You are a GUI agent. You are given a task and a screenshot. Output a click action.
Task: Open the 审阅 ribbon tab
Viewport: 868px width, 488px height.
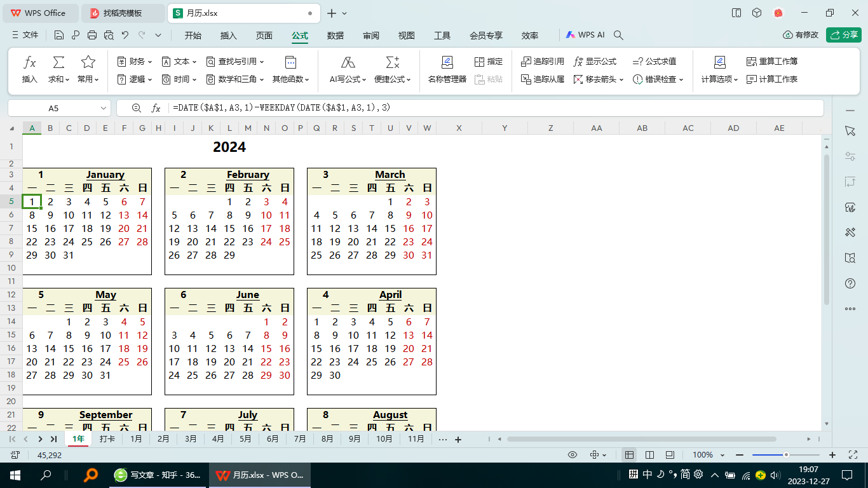click(x=371, y=36)
